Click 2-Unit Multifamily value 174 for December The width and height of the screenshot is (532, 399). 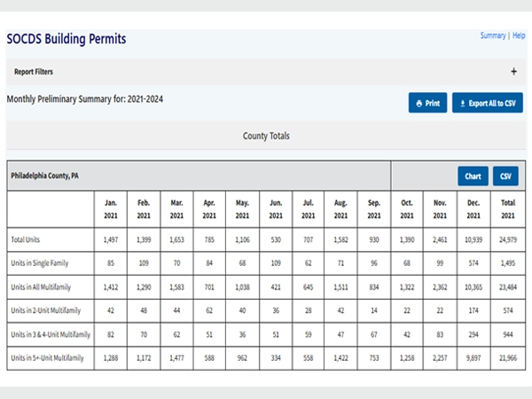click(x=473, y=310)
